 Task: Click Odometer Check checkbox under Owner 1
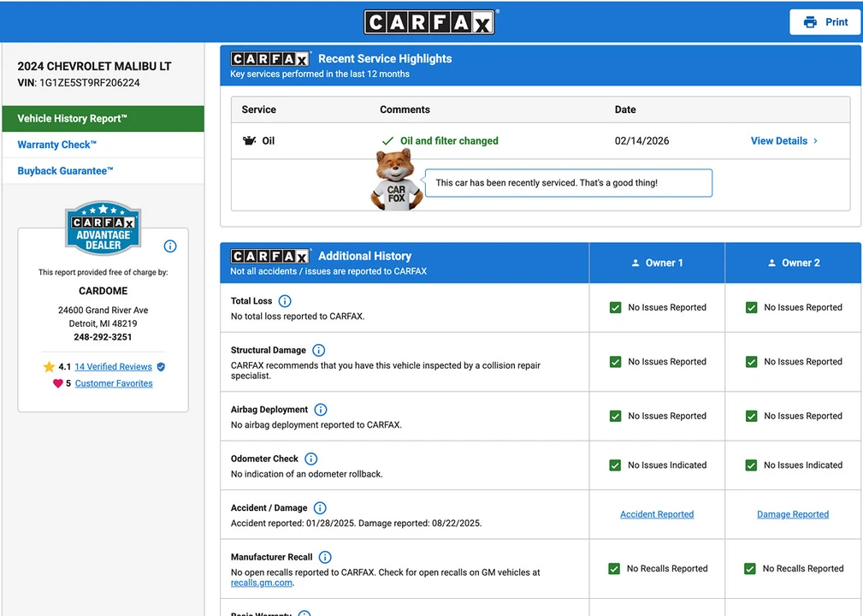615,465
